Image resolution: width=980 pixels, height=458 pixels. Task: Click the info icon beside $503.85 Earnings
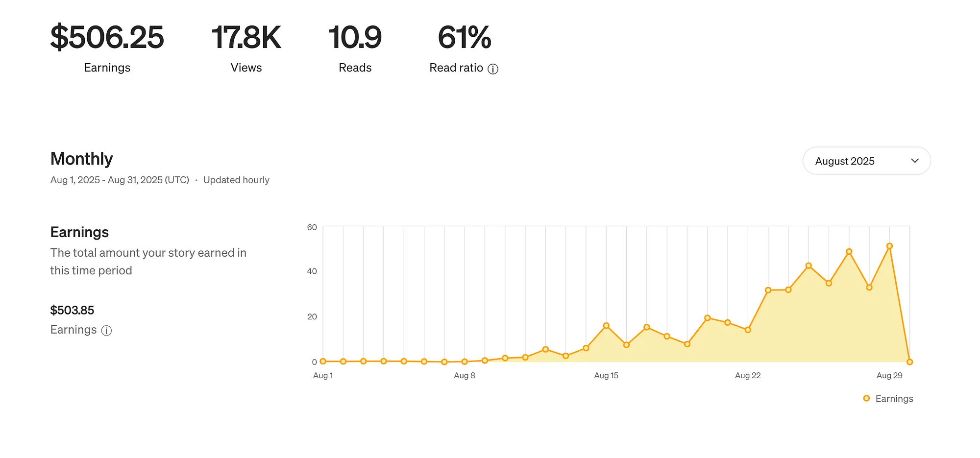pyautogui.click(x=106, y=331)
